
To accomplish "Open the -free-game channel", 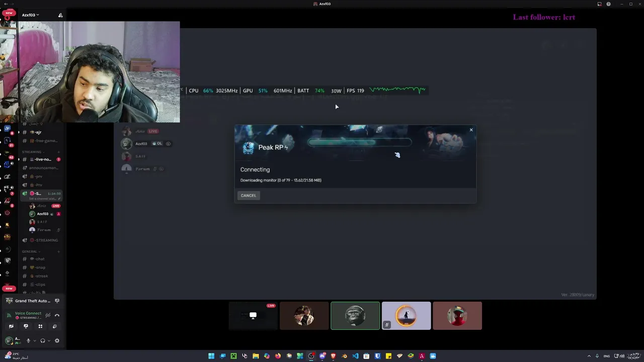I will tap(40, 141).
